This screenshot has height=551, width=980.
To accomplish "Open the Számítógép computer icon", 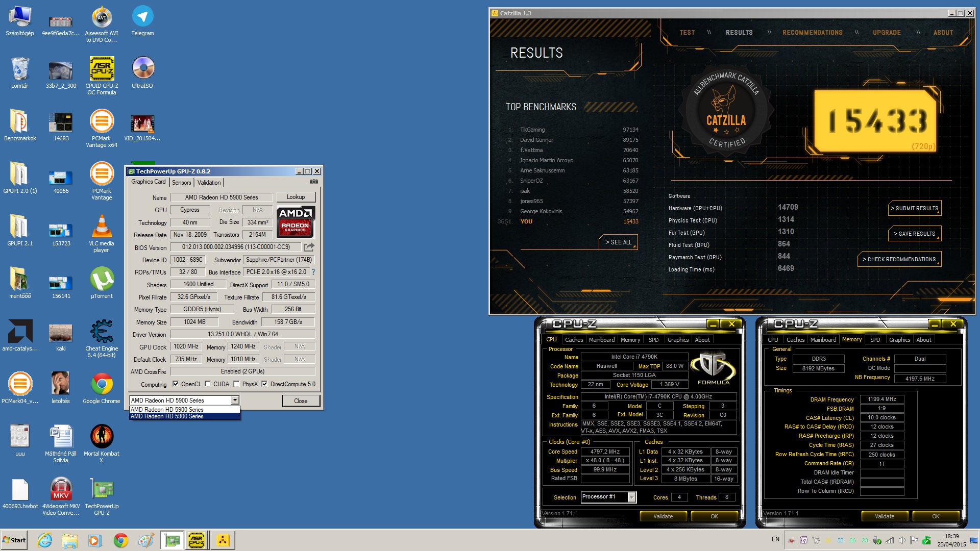I will [20, 21].
